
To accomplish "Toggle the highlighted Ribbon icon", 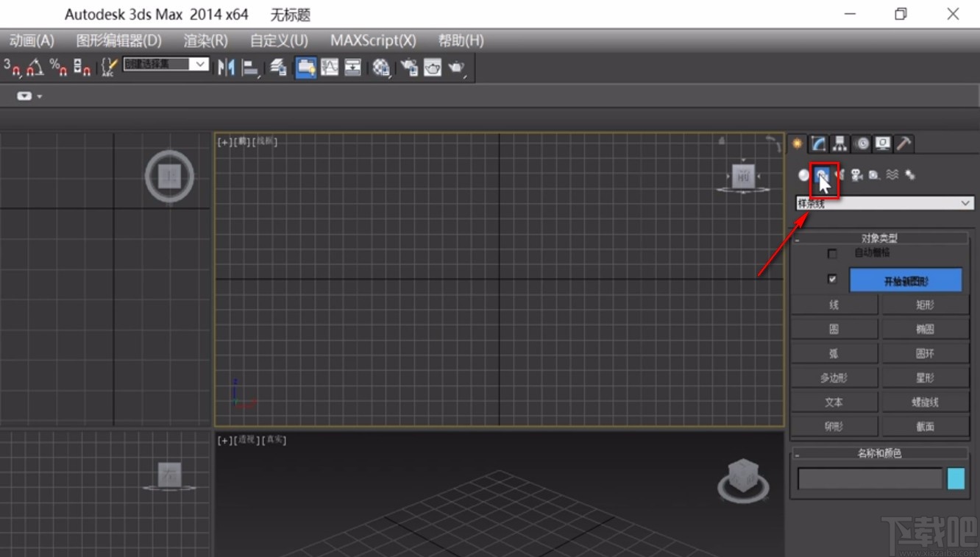I will click(306, 68).
